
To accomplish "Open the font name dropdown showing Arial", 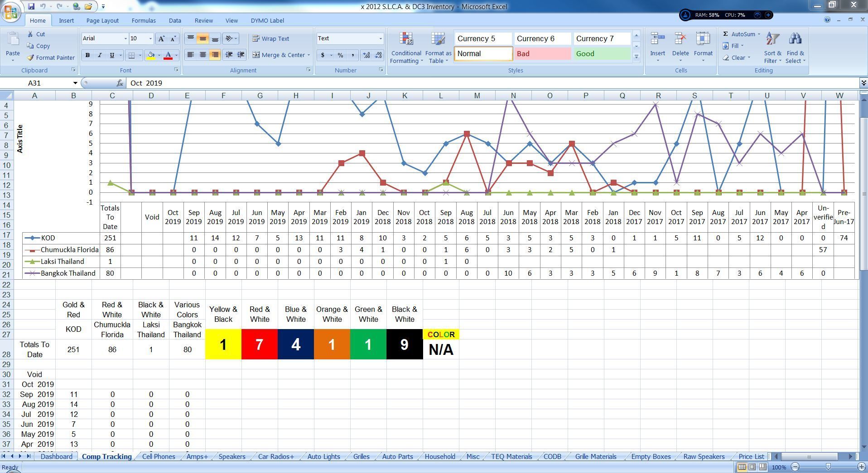I will (x=103, y=38).
